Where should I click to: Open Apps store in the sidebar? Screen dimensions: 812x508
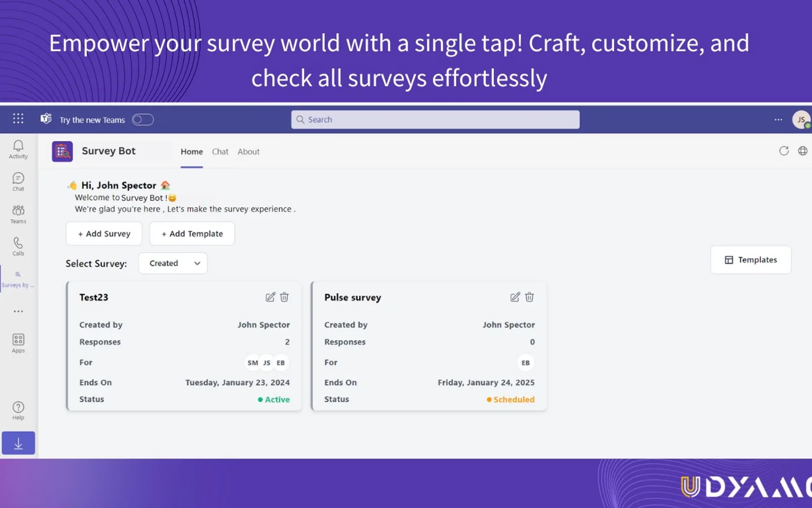click(x=18, y=343)
